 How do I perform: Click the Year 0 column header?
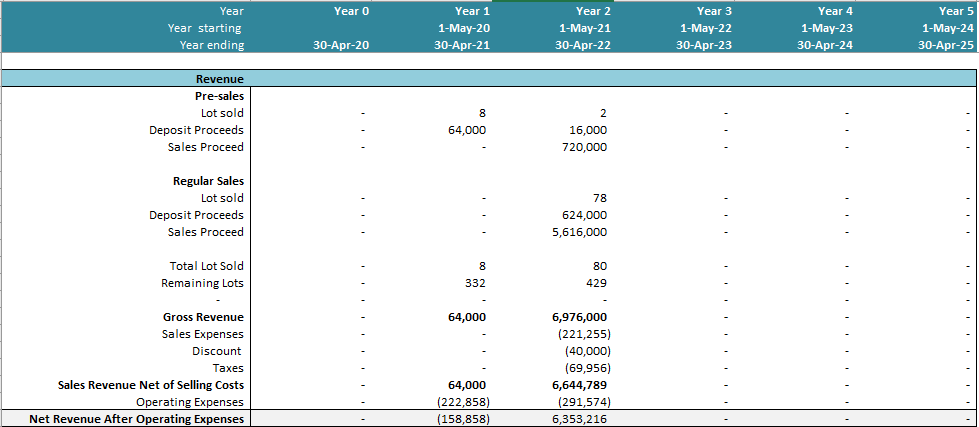coord(351,11)
